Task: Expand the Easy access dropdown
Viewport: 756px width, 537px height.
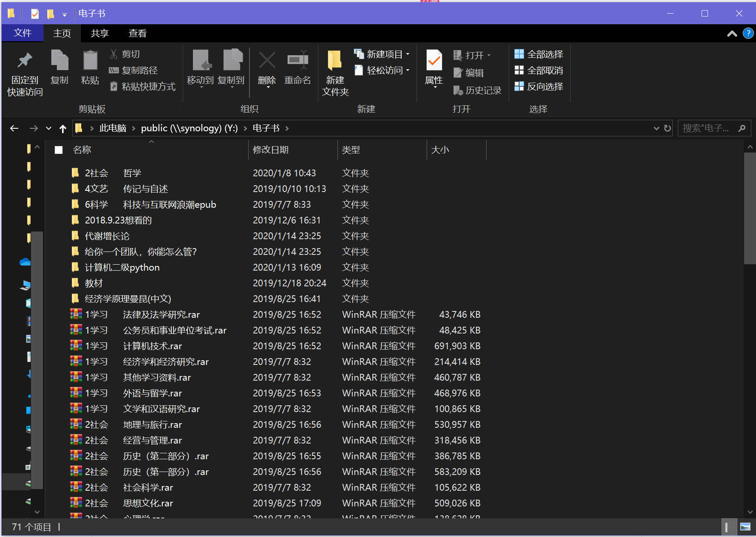Action: [x=408, y=71]
